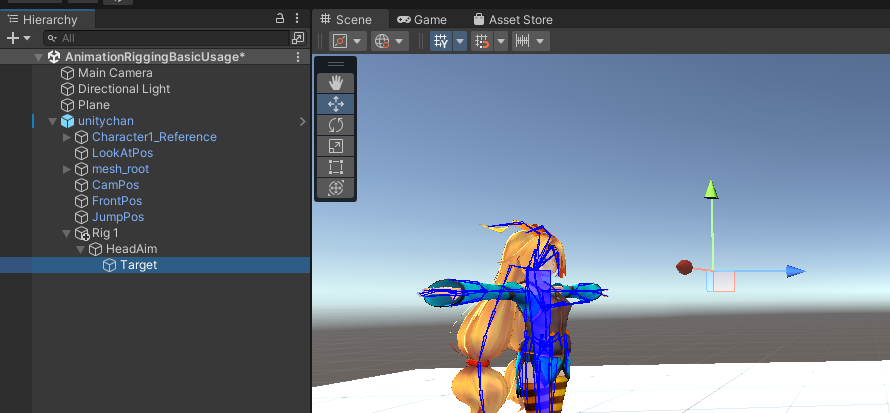Collapse the Rig 1 node
890x413 pixels.
67,233
